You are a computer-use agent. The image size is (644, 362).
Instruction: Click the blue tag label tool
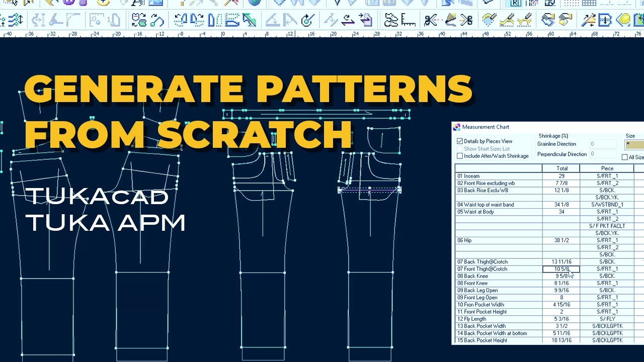pyautogui.click(x=547, y=20)
